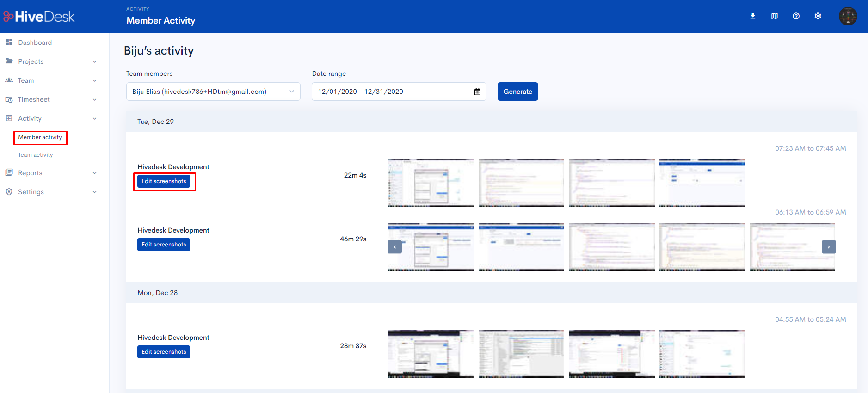Click the '04:55 AM to 05:24 AM' time range
This screenshot has height=393, width=868.
[810, 319]
